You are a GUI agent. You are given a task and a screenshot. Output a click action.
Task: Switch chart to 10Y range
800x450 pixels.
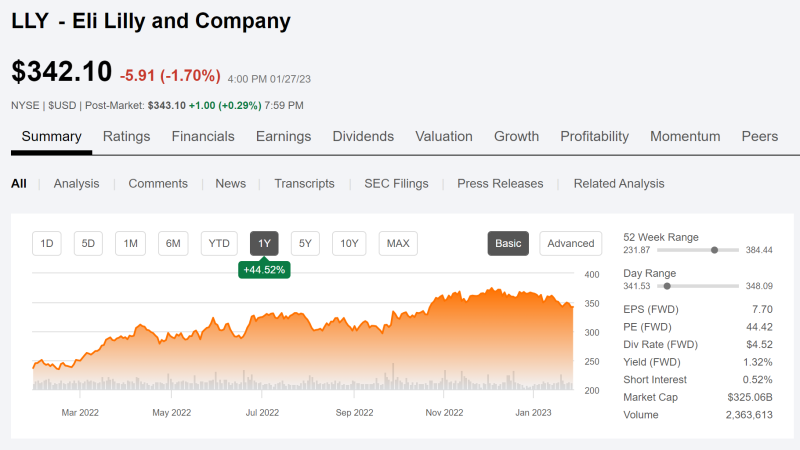point(349,243)
